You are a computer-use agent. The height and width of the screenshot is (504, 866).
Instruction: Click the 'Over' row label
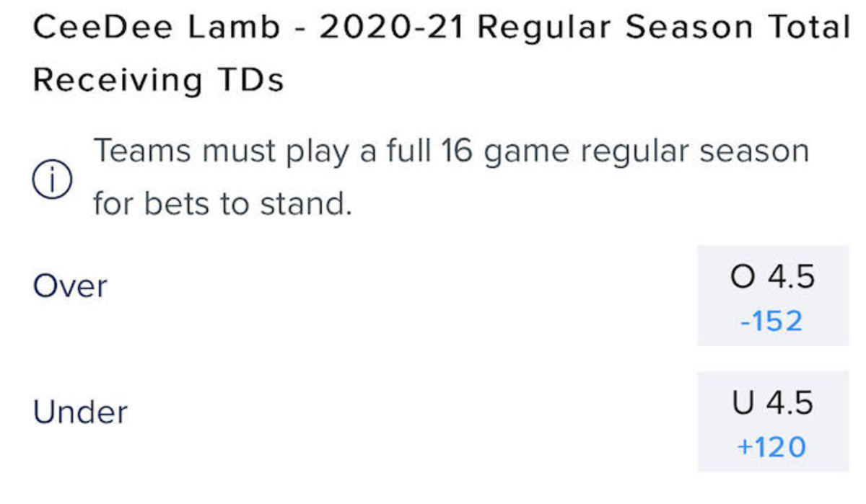[69, 286]
